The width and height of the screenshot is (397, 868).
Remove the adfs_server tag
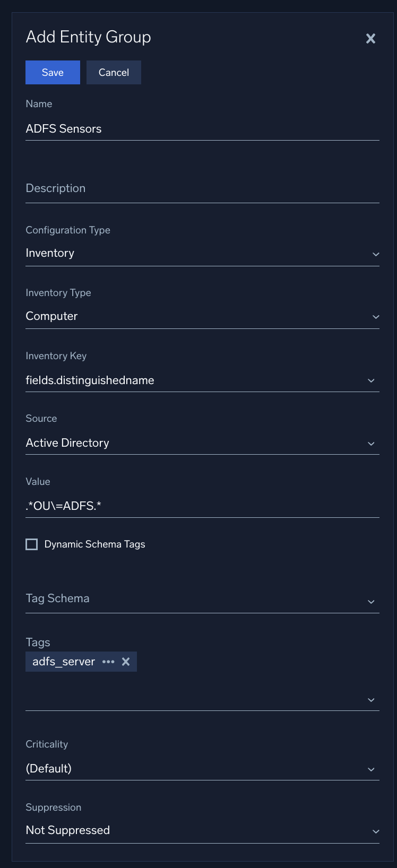tap(126, 661)
